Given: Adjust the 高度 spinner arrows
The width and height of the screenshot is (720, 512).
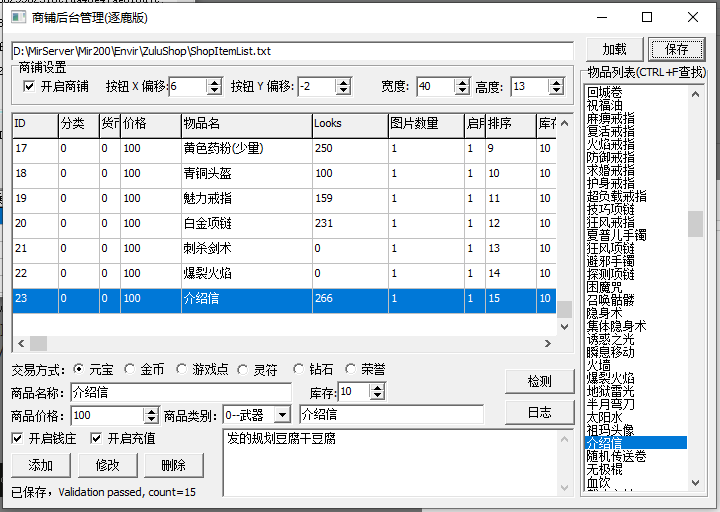Looking at the screenshot, I should click(x=556, y=86).
